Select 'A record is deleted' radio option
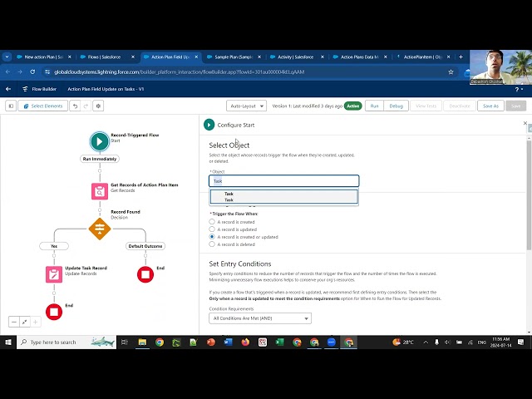 point(212,244)
